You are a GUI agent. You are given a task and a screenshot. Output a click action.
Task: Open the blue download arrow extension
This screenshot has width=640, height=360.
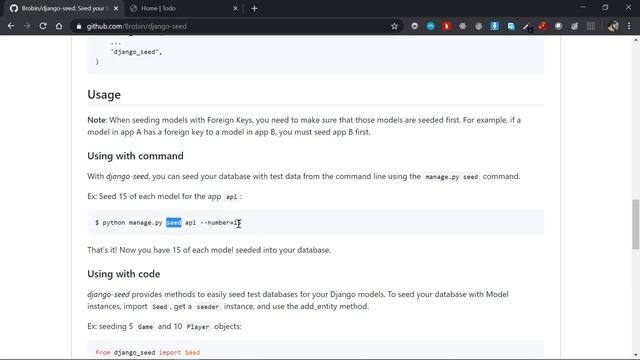point(494,26)
